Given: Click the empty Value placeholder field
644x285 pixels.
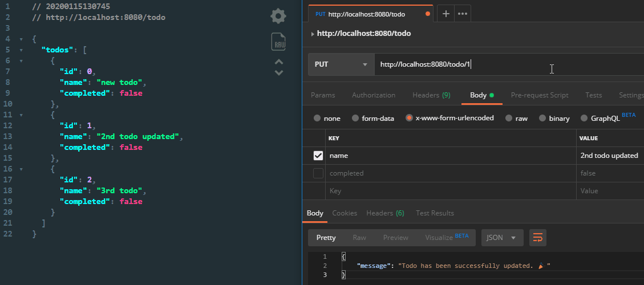Looking at the screenshot, I should 610,191.
